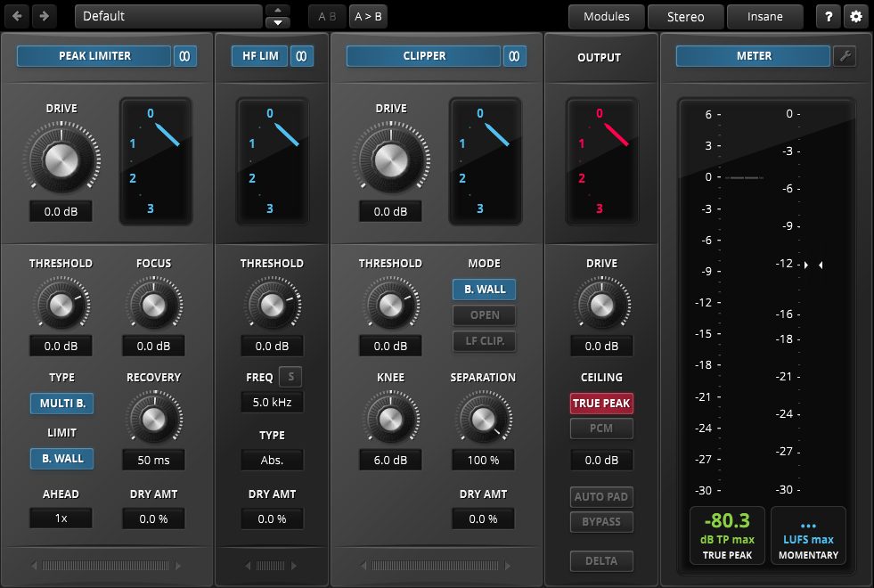Toggle the Clipper's infinity bypass icon
This screenshot has height=588, width=874.
click(514, 55)
